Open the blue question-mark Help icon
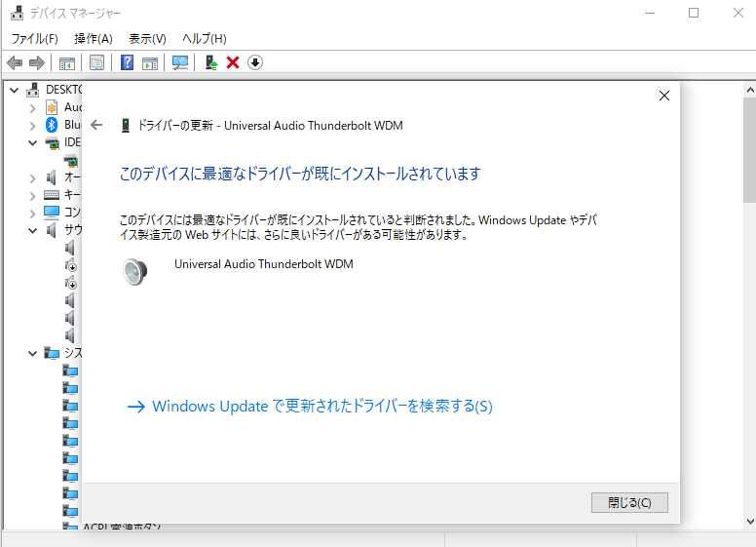 (x=127, y=62)
